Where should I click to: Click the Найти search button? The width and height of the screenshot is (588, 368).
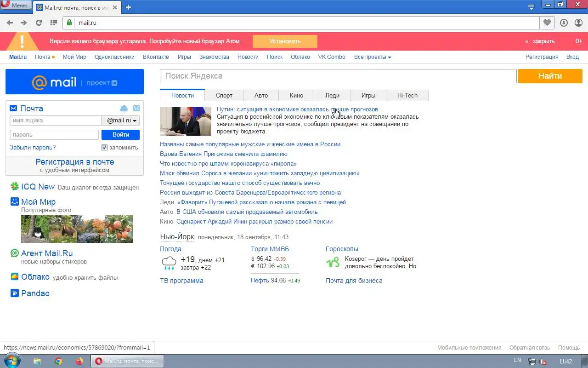click(x=550, y=76)
